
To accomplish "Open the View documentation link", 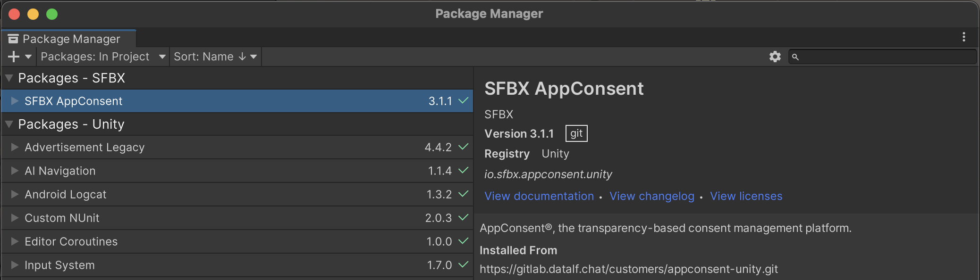I will pos(539,196).
